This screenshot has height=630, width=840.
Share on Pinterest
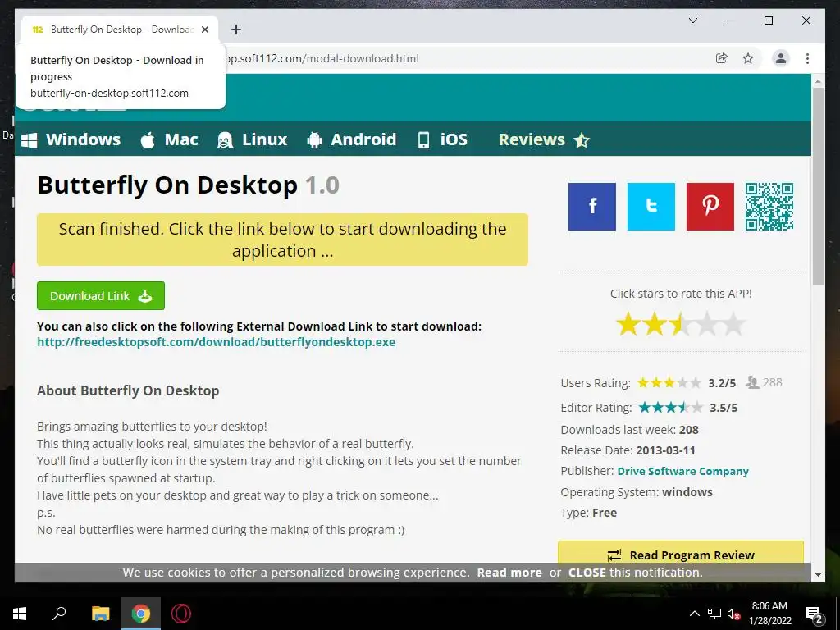tap(710, 206)
